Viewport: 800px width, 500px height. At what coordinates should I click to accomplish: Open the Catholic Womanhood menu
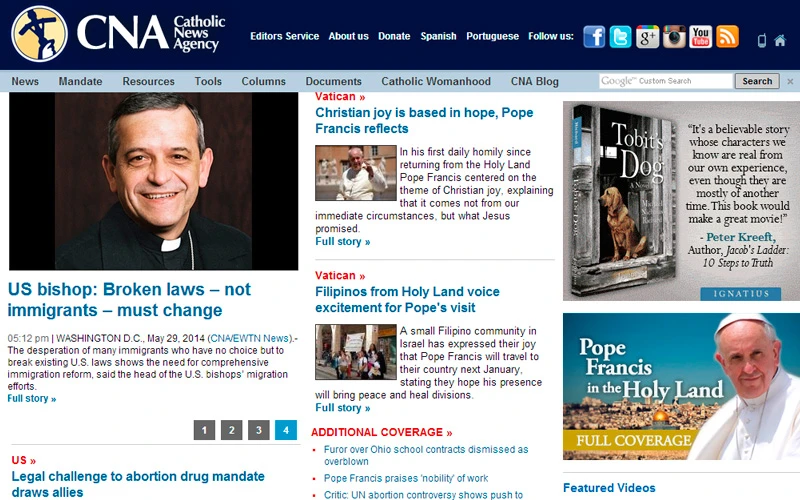[x=436, y=81]
